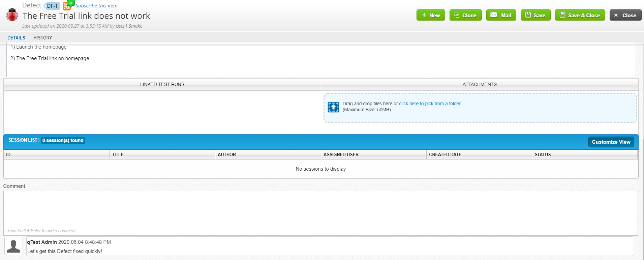Click the red ladybug defect icon

12,15
